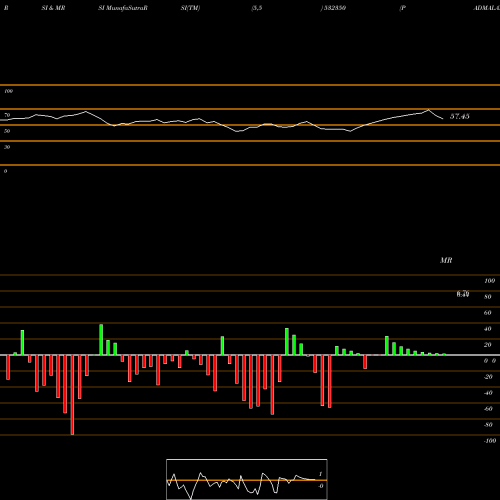500x500 pixels.
Task: Click the RSI axis label 30
Action: click(7, 147)
